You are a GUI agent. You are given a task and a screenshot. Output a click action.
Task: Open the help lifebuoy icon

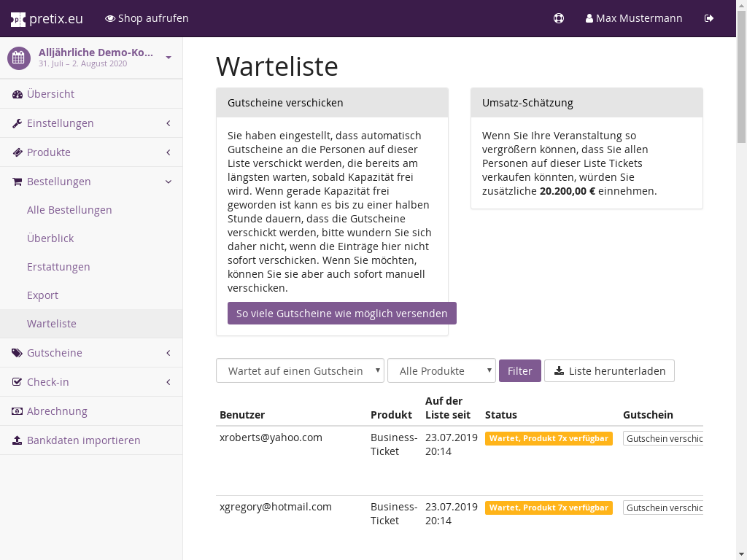559,18
